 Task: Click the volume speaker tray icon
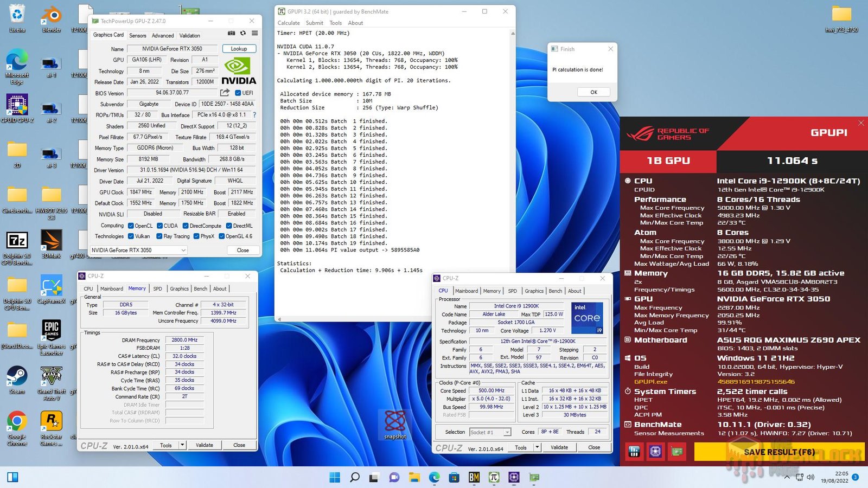(810, 477)
